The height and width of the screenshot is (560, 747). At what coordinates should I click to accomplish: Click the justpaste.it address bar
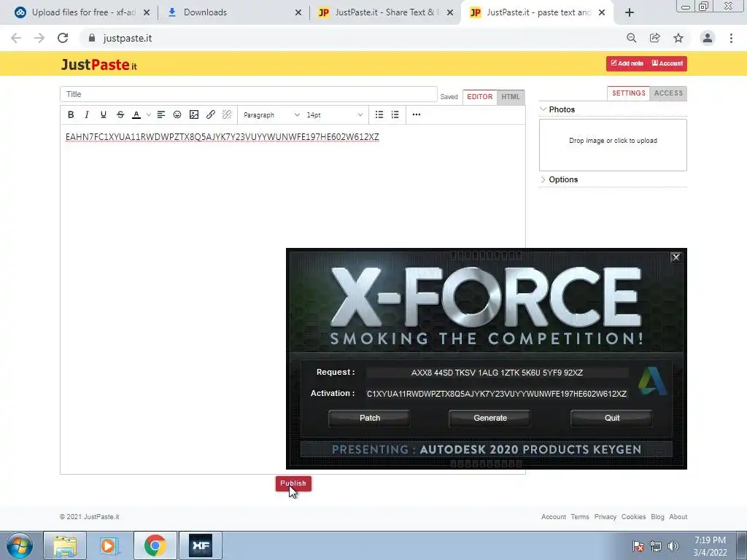pyautogui.click(x=352, y=38)
